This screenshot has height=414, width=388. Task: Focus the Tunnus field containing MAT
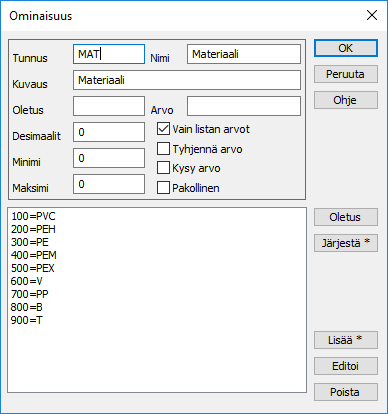[109, 54]
